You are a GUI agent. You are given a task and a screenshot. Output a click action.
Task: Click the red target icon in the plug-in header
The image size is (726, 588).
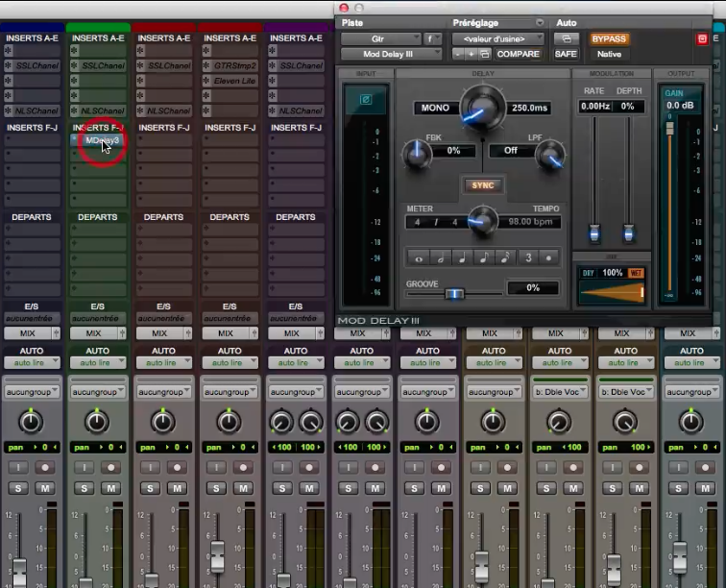[x=702, y=39]
